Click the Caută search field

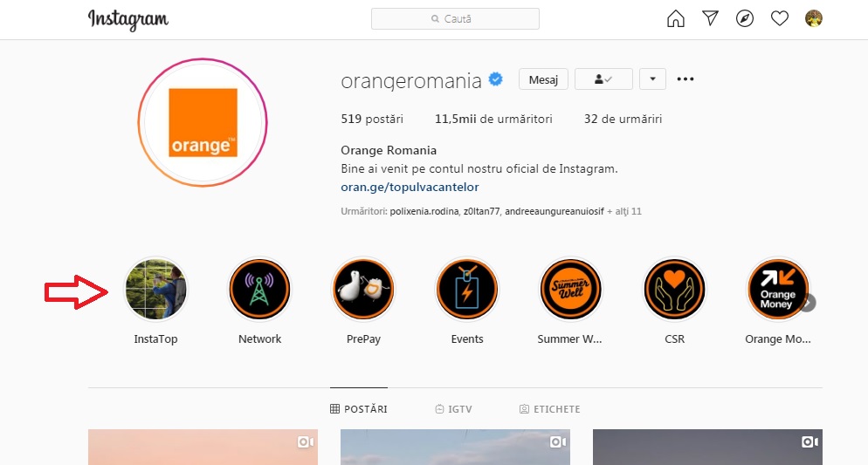[x=455, y=19]
